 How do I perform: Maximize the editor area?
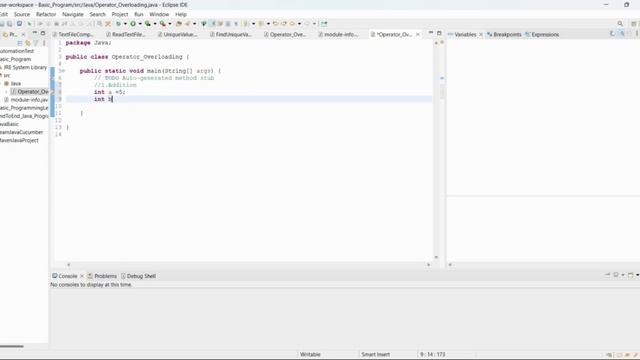click(439, 33)
